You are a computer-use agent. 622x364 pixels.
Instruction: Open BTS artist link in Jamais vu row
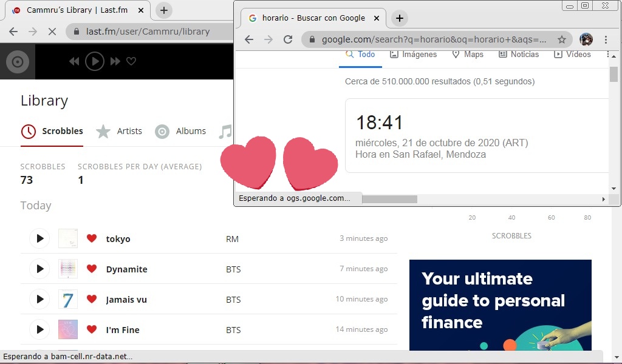click(233, 300)
